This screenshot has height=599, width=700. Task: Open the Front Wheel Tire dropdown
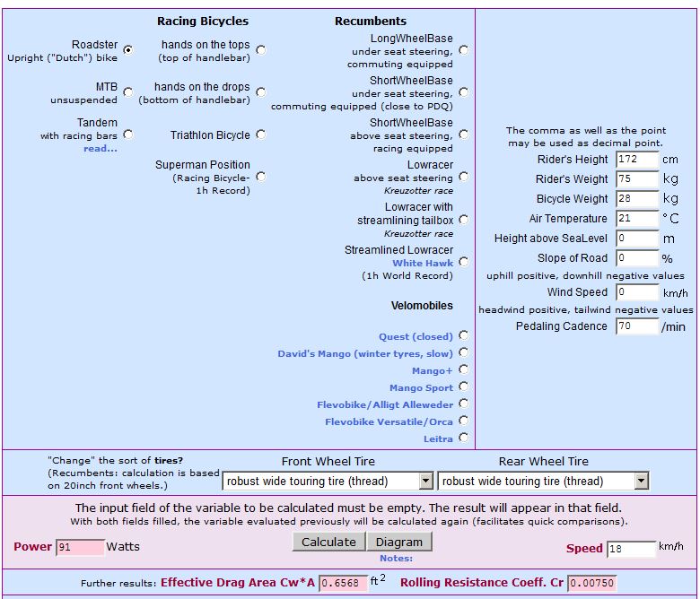328,481
